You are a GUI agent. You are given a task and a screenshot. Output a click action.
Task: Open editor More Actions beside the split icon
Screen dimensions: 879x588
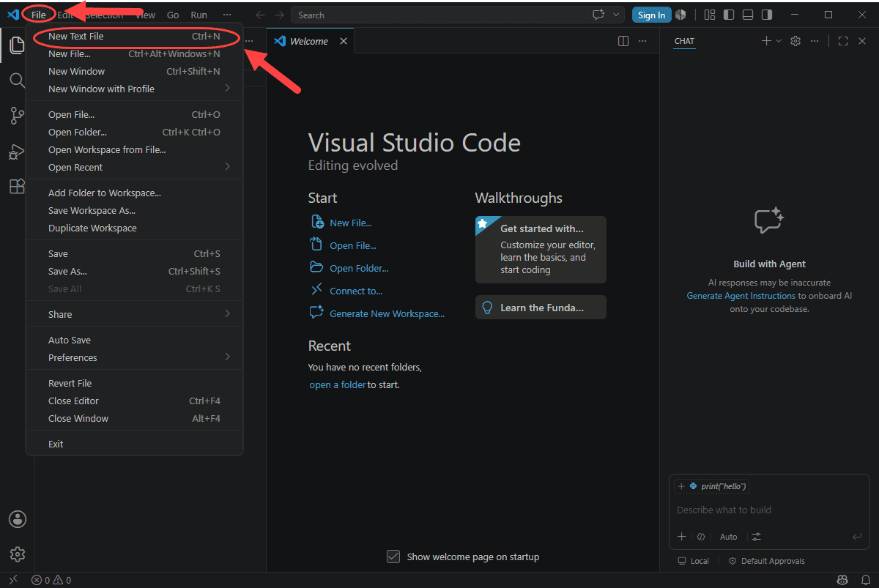pos(642,41)
